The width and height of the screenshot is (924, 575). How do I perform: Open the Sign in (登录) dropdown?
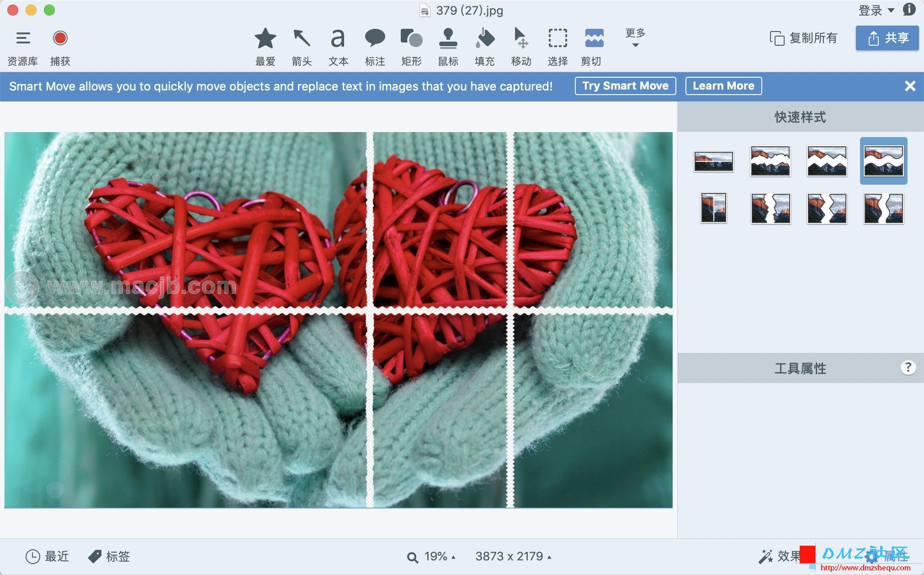tap(876, 10)
